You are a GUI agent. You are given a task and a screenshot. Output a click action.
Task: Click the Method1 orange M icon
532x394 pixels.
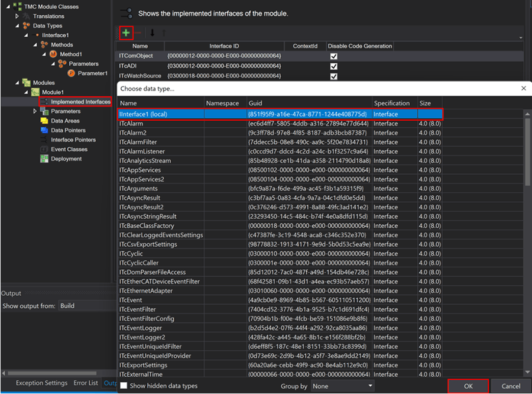click(53, 54)
